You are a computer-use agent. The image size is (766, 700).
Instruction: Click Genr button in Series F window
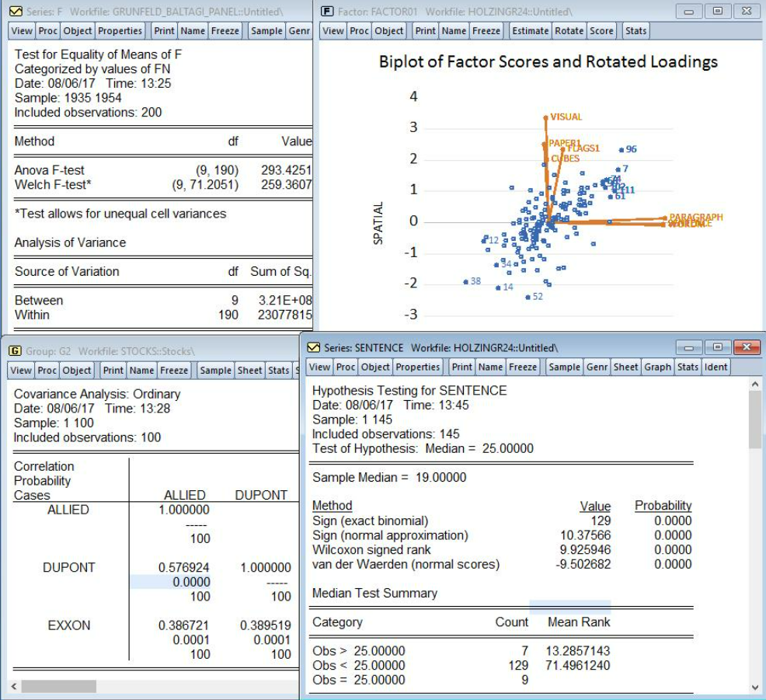pyautogui.click(x=299, y=31)
